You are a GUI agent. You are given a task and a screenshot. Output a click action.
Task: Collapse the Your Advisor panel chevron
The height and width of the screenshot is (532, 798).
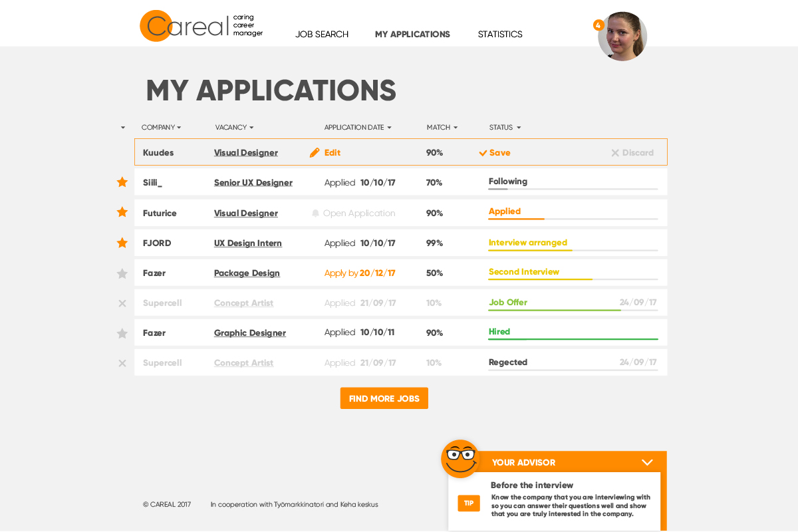click(647, 462)
